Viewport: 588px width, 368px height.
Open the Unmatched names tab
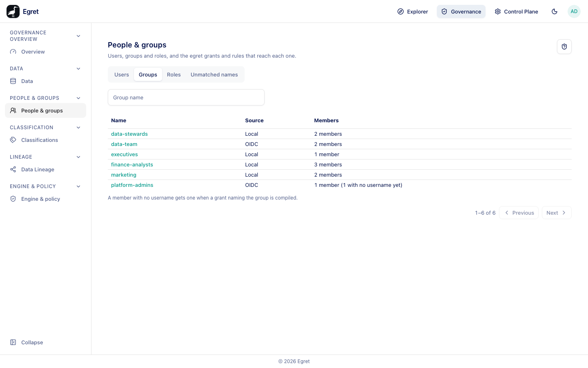click(x=214, y=74)
